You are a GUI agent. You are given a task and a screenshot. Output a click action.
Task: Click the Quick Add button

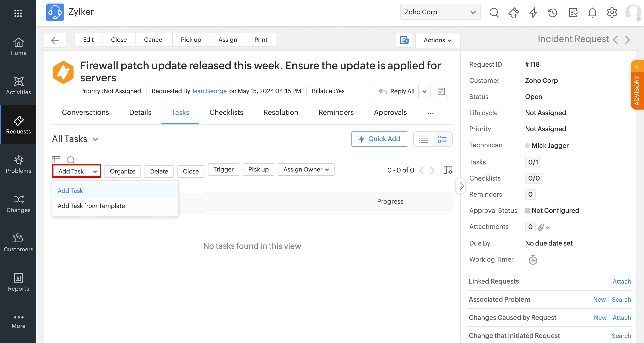pos(380,139)
